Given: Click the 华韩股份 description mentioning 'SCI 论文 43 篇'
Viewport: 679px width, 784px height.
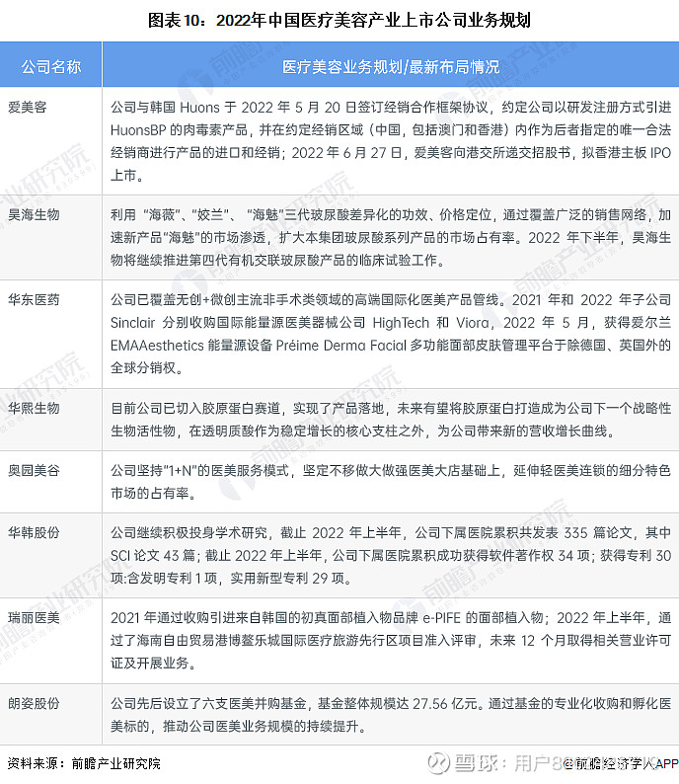Looking at the screenshot, I should pyautogui.click(x=391, y=555).
